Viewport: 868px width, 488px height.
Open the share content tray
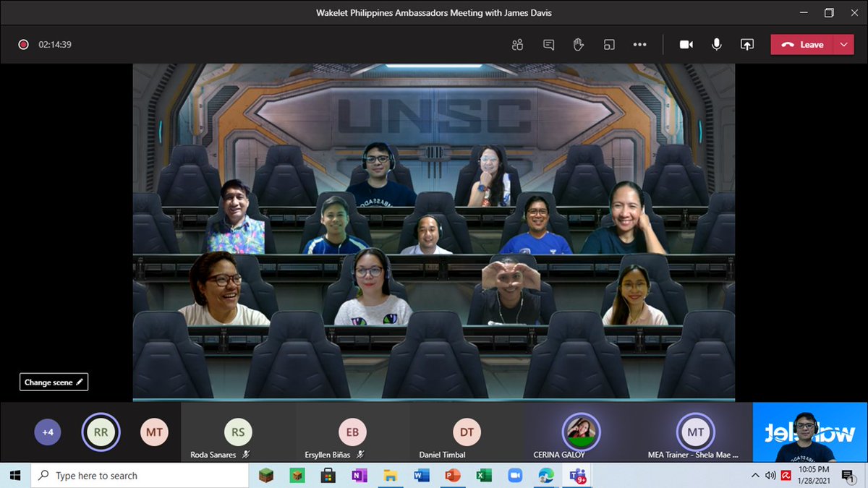(747, 45)
